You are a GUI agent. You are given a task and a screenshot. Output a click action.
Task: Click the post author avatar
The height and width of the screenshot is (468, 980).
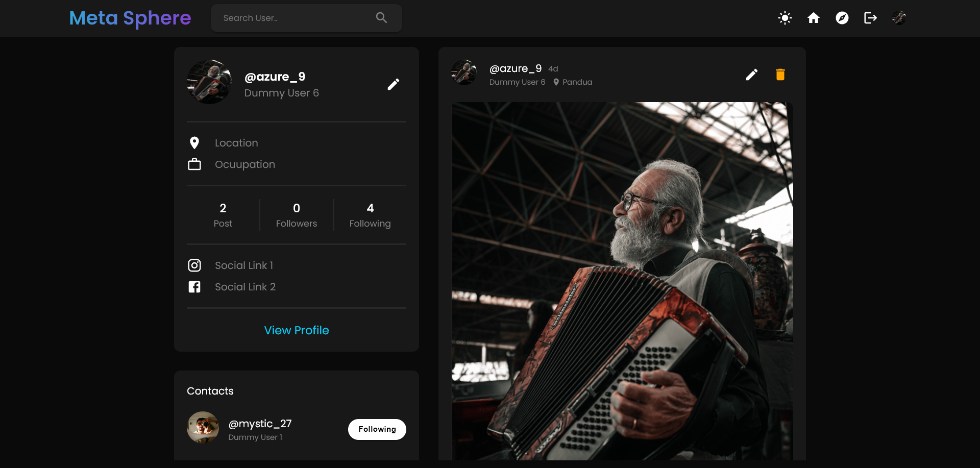tap(464, 72)
